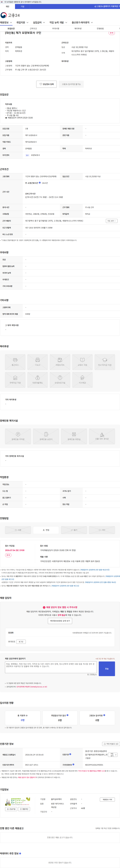Click the 모성보호시설 icon card

(x=60, y=380)
